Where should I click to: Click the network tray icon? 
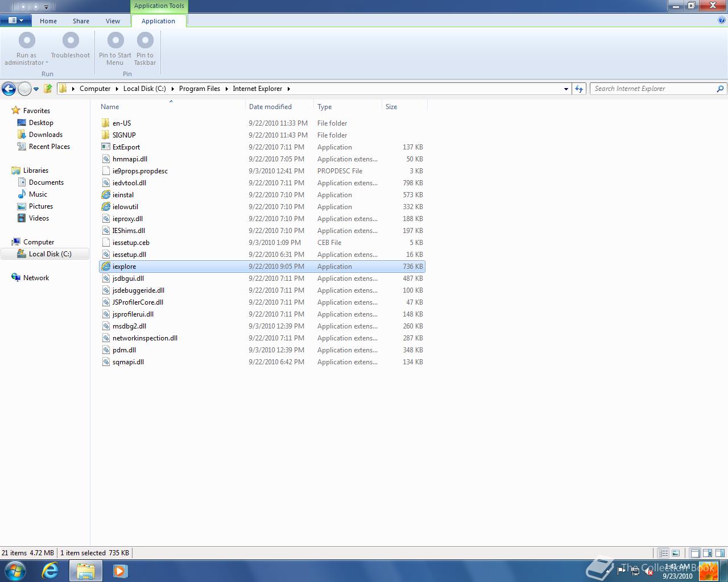[635, 571]
